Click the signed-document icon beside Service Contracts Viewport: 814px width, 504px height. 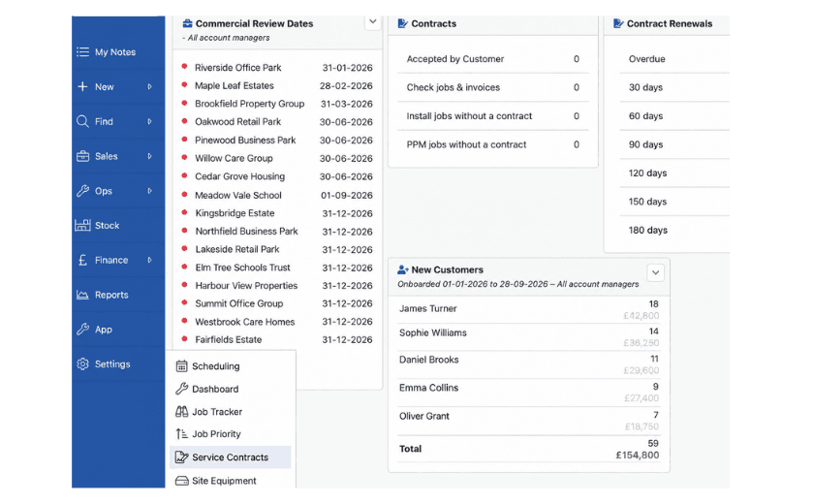point(181,457)
